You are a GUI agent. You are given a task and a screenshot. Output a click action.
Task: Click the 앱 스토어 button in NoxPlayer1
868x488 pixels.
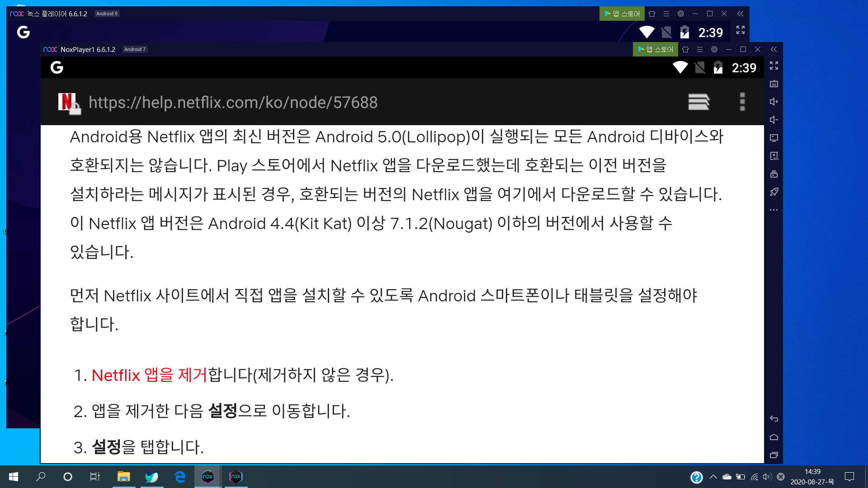[x=656, y=49]
